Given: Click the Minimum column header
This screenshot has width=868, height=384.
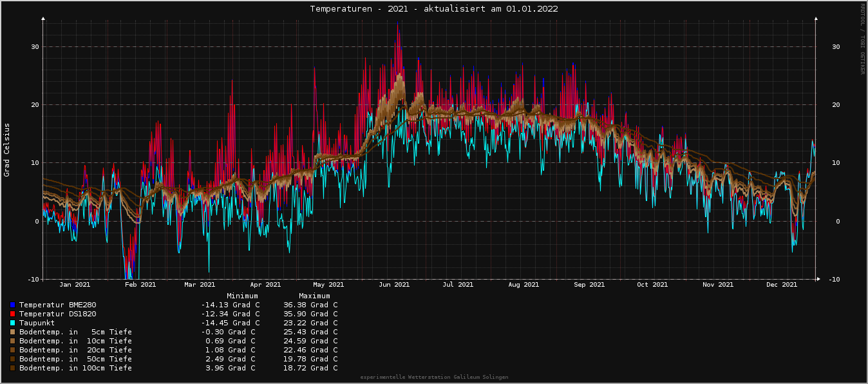Looking at the screenshot, I should (x=242, y=296).
